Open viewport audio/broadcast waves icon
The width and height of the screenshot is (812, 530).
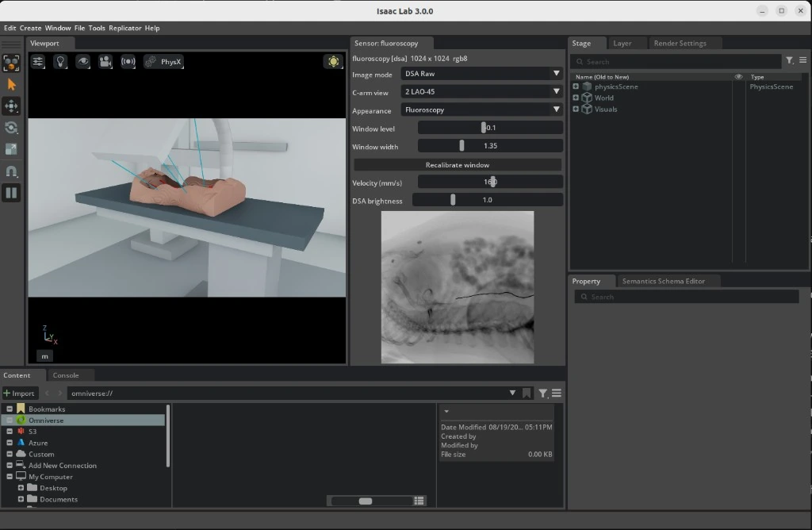coord(128,62)
